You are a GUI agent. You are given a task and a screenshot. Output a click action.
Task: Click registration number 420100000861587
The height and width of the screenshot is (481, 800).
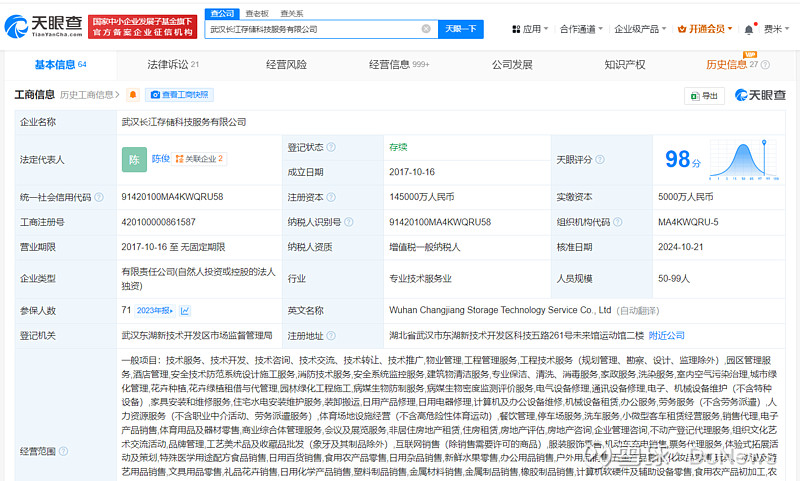tap(158, 222)
